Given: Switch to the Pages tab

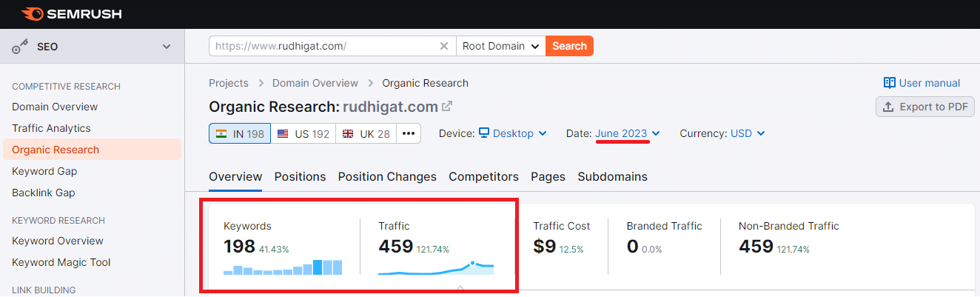Looking at the screenshot, I should coord(548,176).
